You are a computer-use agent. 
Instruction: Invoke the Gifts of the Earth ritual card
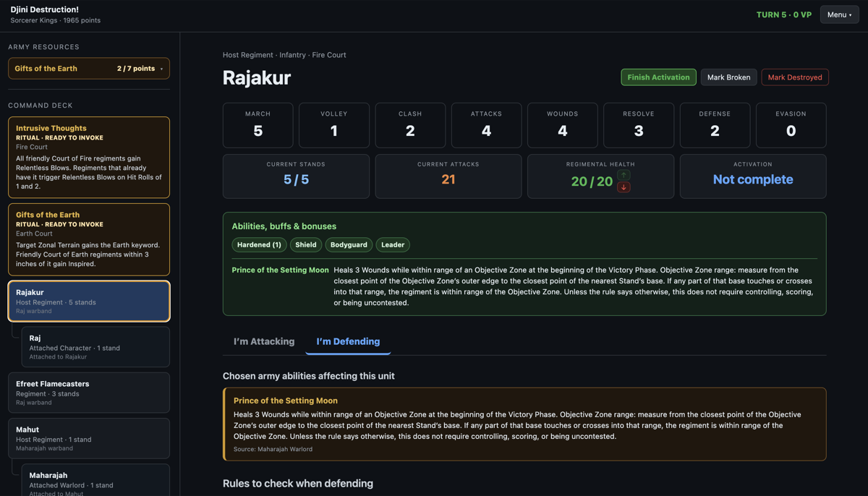(x=89, y=239)
